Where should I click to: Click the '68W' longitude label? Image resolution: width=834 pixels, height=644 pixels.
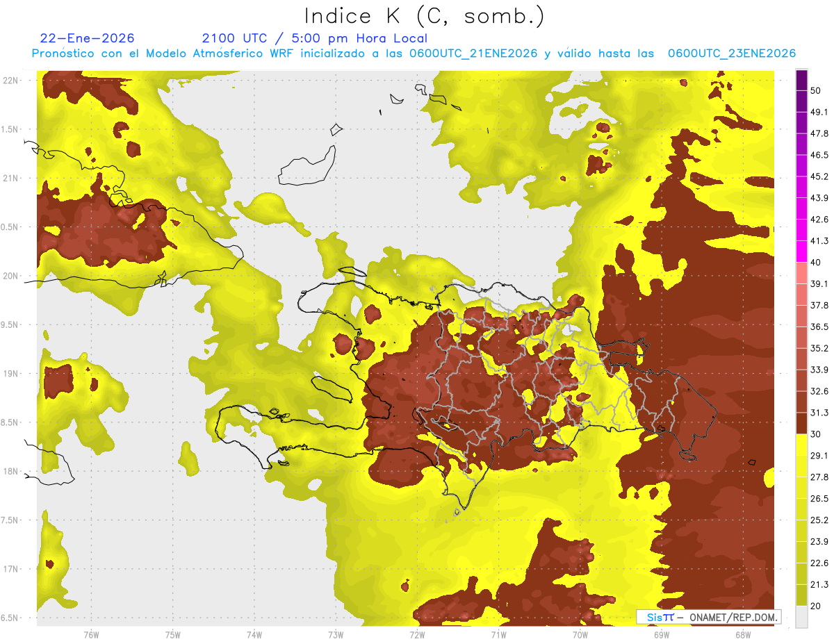(x=743, y=634)
